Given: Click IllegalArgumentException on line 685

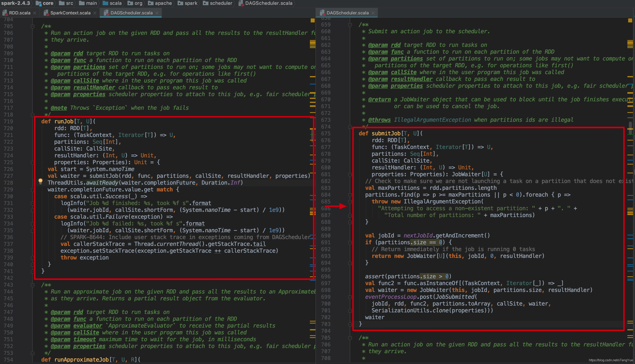Looking at the screenshot, I should tap(442, 201).
